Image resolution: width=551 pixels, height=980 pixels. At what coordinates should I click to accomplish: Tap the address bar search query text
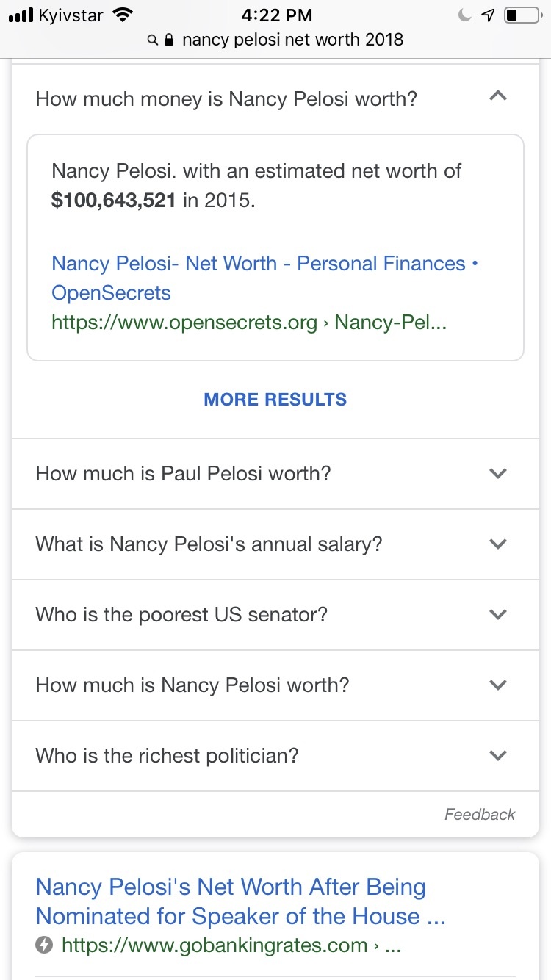[x=292, y=40]
